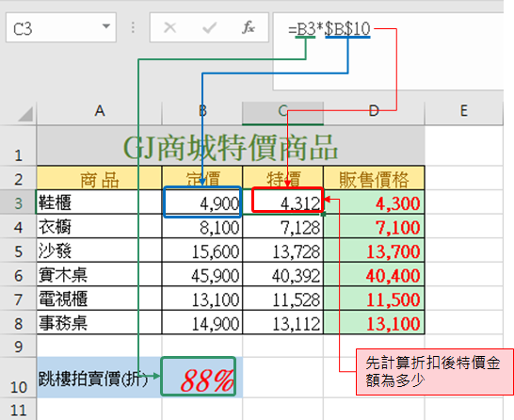Viewport: 514px width, 420px height.
Task: Select row 6 header
Action: 18,275
